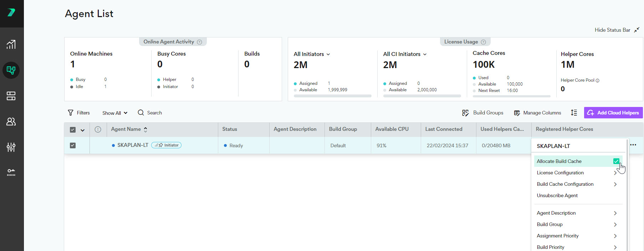Click the agents monitor icon in sidebar
644x251 pixels.
(11, 70)
